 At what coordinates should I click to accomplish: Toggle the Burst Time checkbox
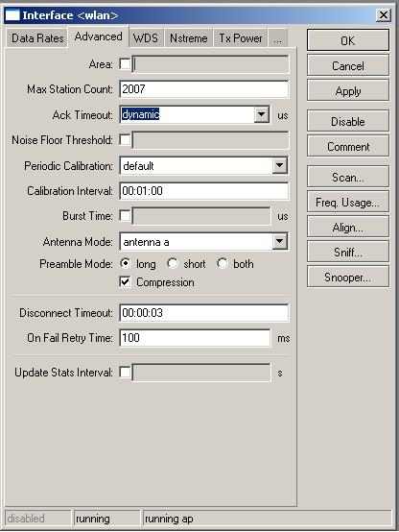click(125, 216)
